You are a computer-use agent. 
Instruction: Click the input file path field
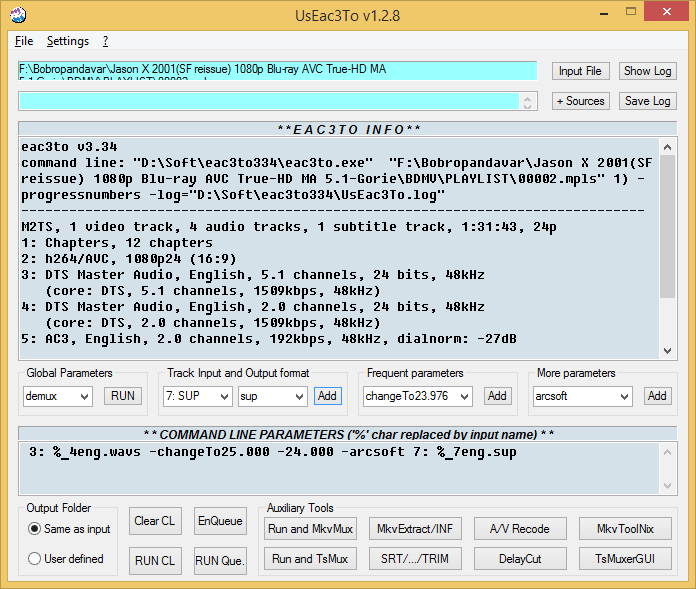pyautogui.click(x=278, y=71)
